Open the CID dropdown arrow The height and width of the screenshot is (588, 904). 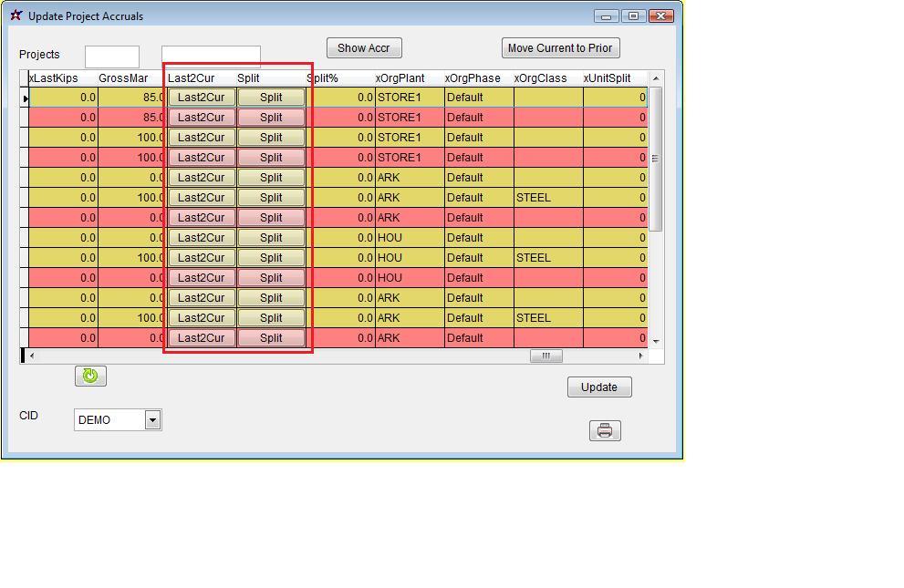tap(152, 419)
